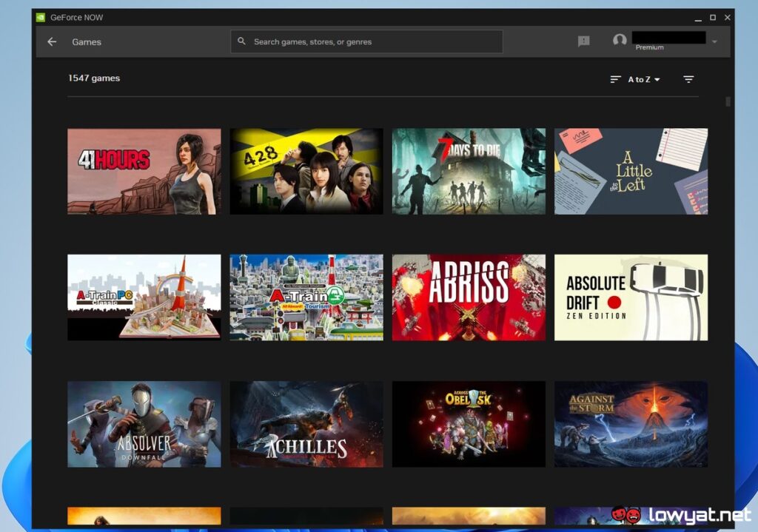Open Absolute Drift Zen Edition tile

[x=631, y=297]
